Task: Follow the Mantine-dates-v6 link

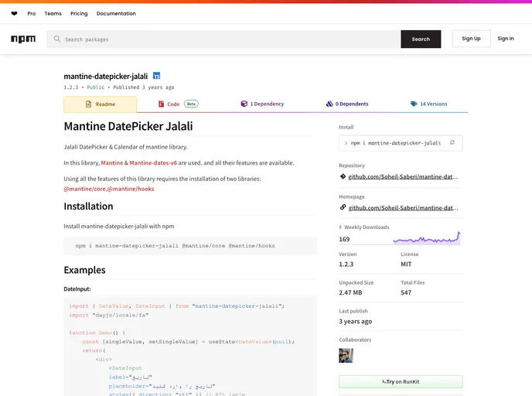Action: tap(153, 163)
